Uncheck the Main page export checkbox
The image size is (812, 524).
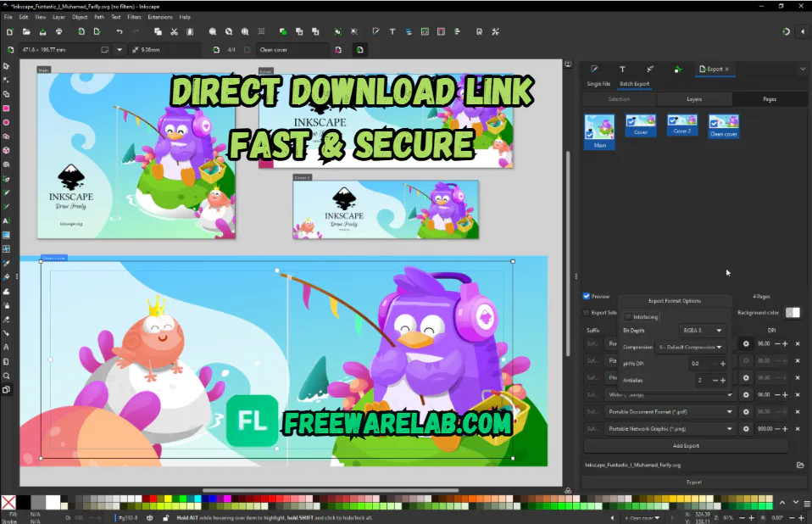tap(589, 134)
